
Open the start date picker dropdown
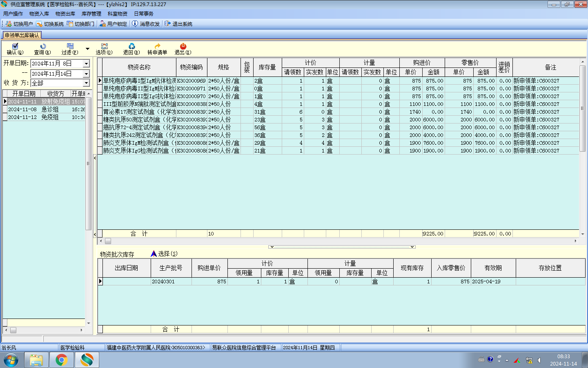point(86,63)
